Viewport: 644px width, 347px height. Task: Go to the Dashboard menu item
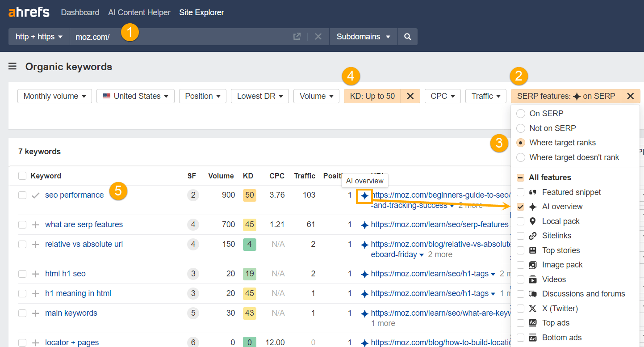80,12
